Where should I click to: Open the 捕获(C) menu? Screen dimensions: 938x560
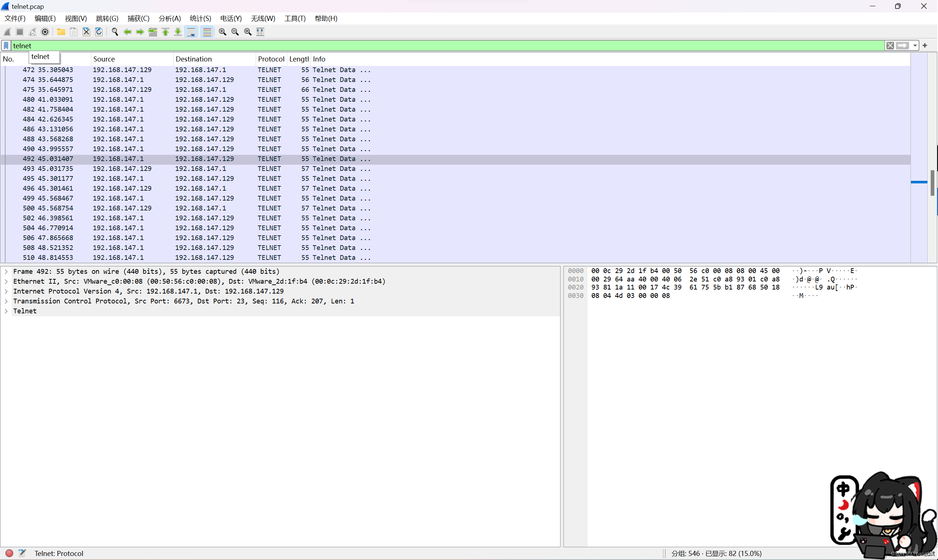pos(138,18)
